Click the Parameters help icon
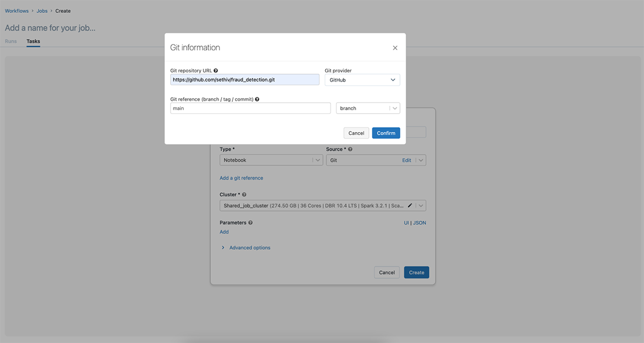Viewport: 644px width, 343px height. pyautogui.click(x=250, y=223)
